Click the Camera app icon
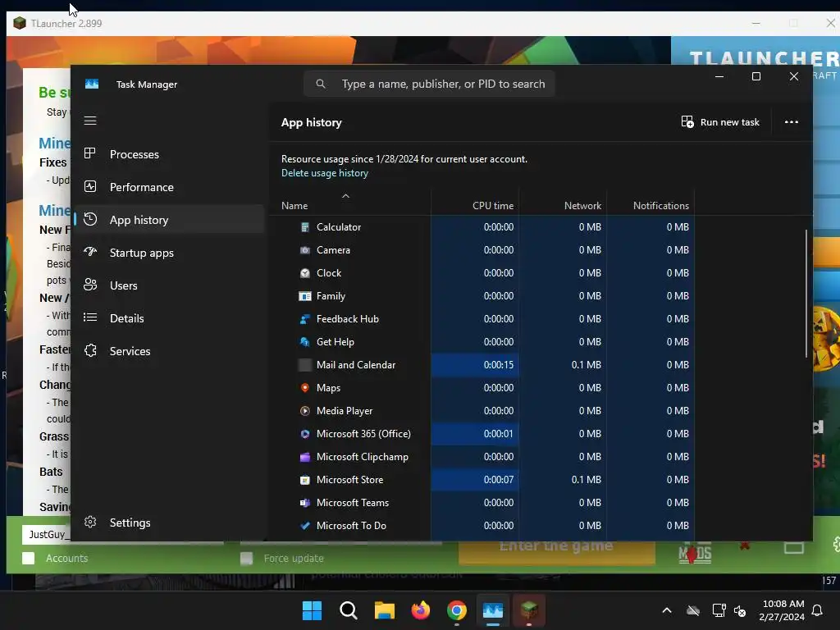This screenshot has height=630, width=840. tap(305, 250)
